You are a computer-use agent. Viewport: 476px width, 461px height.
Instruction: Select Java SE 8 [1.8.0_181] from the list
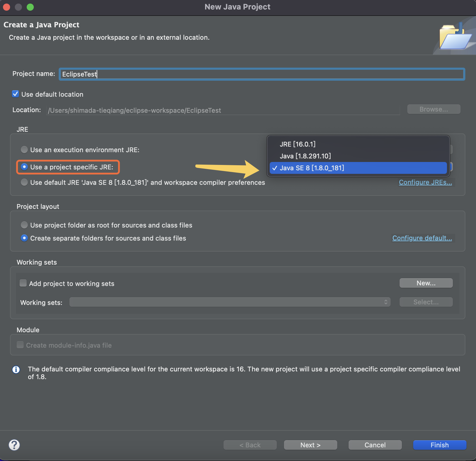coord(312,168)
